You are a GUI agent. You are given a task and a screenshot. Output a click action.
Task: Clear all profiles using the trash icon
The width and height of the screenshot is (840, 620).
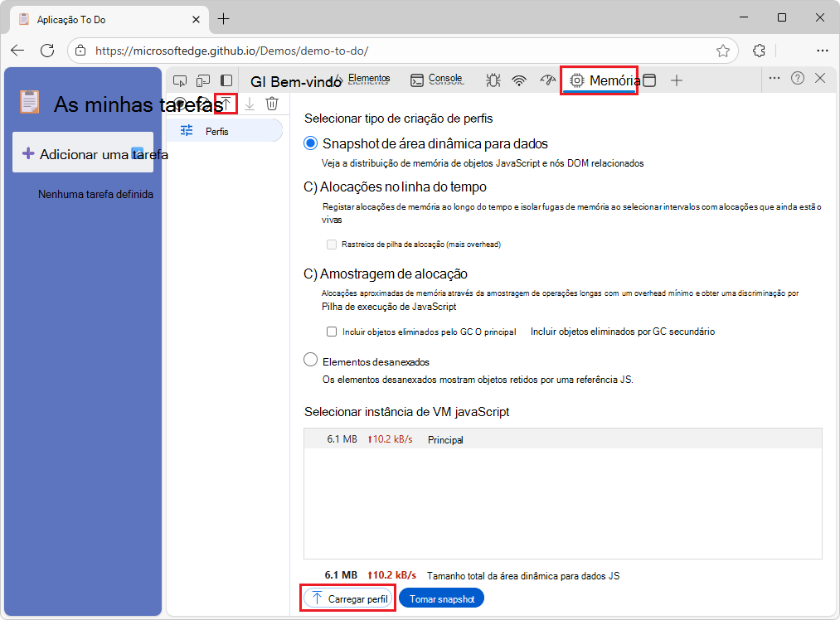click(272, 103)
